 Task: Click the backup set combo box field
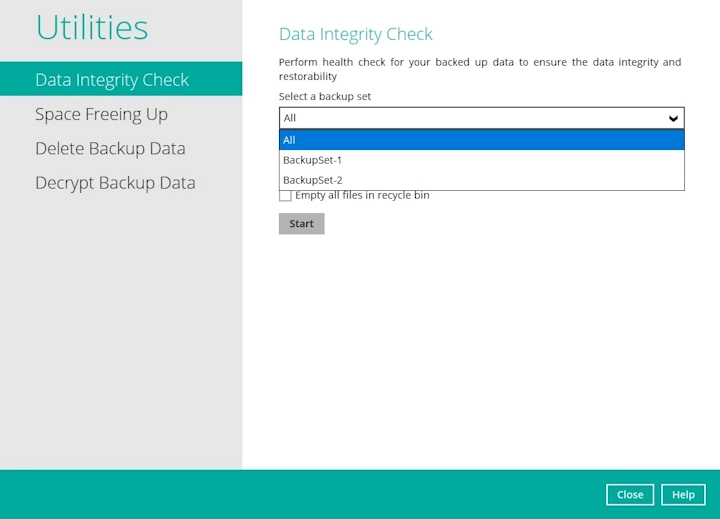coord(470,118)
